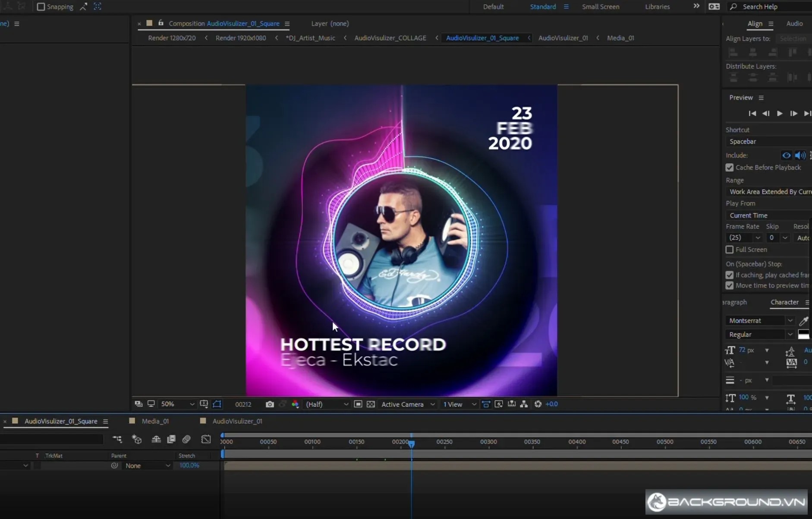
Task: Toggle If caching, play cached frames checkbox
Action: click(730, 275)
